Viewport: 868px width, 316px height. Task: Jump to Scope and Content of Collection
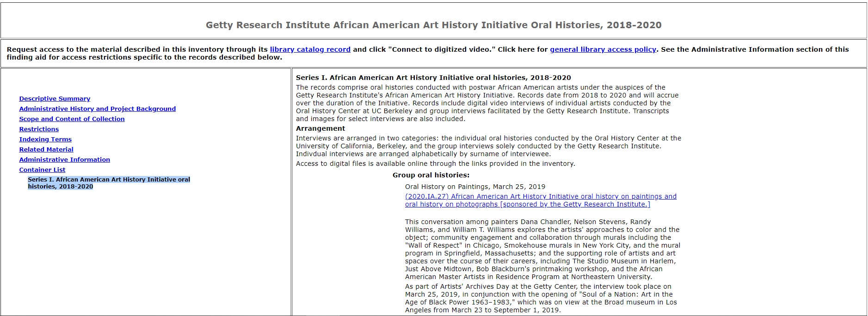tap(72, 119)
